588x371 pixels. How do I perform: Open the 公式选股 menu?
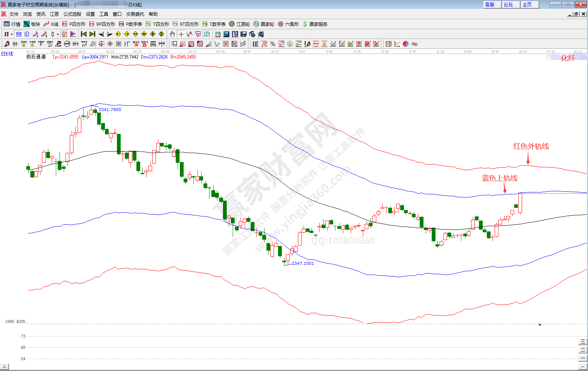[x=72, y=14]
